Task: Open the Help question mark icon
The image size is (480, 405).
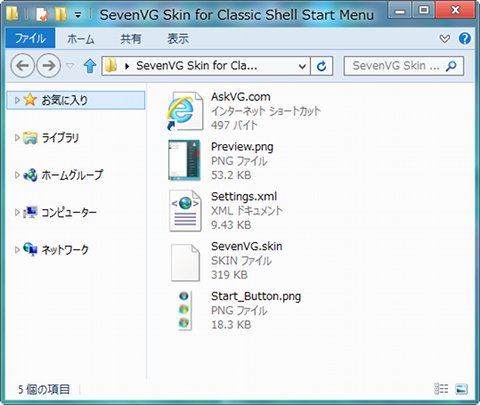Action: point(465,39)
